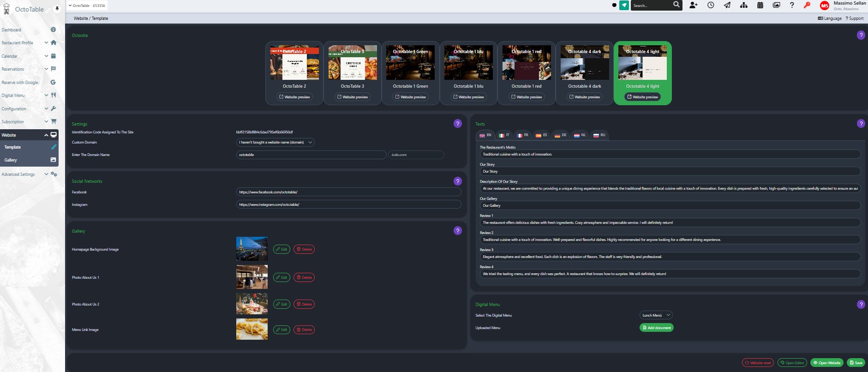Click the Open Editor button
The height and width of the screenshot is (372, 868).
792,363
